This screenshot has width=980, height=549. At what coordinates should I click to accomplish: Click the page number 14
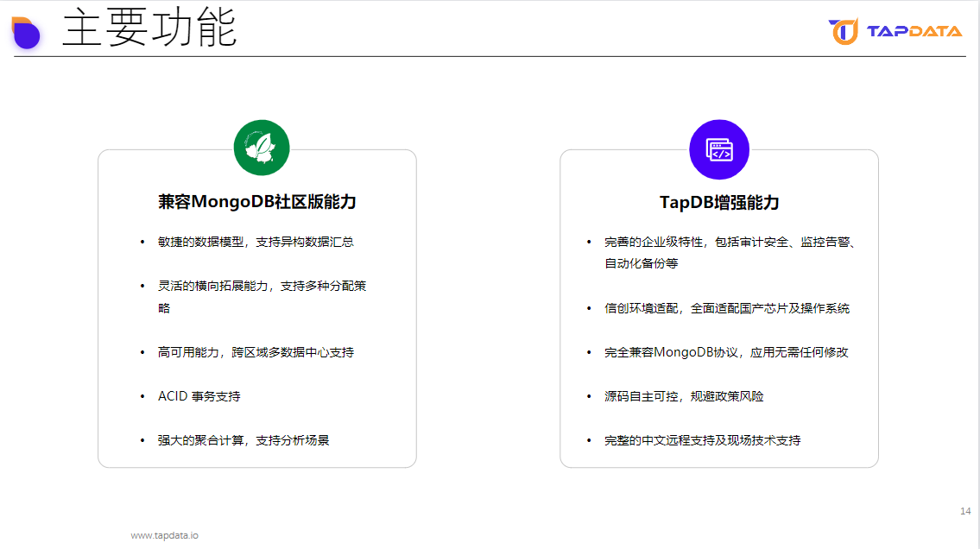[x=965, y=511]
